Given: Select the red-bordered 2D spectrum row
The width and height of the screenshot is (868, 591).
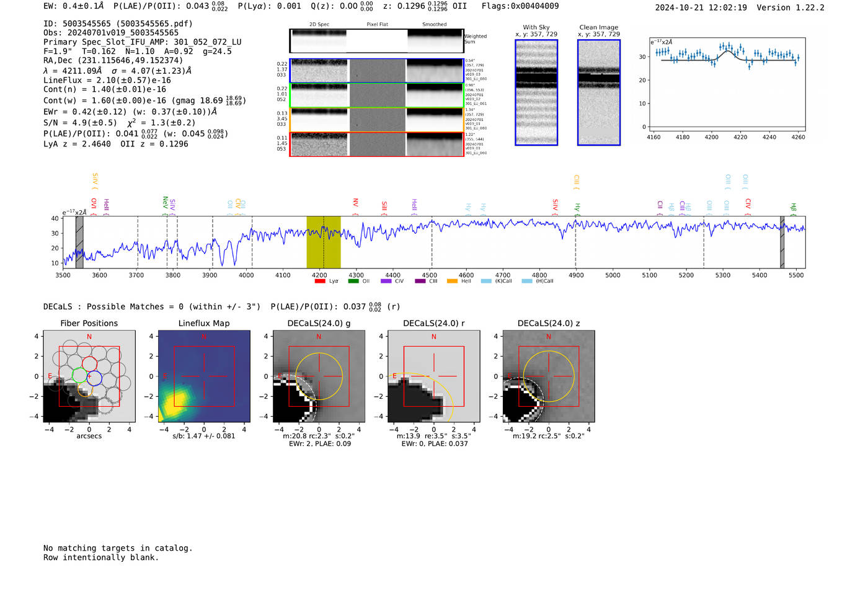Looking at the screenshot, I should (x=376, y=144).
